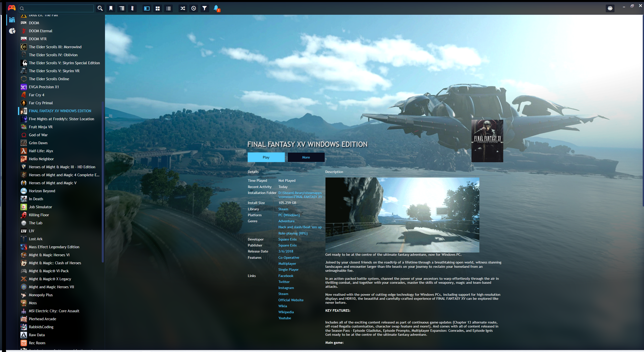Open notifications bell with badge

[x=216, y=8]
